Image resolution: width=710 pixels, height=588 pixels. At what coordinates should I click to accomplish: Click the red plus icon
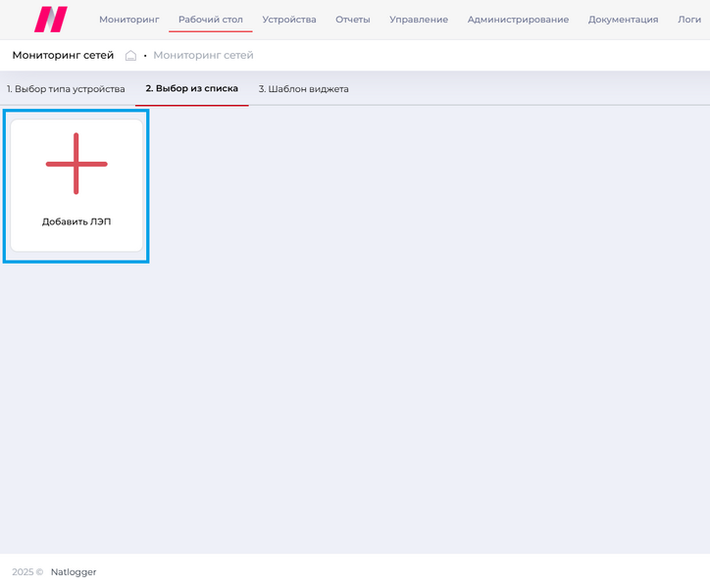[76, 164]
